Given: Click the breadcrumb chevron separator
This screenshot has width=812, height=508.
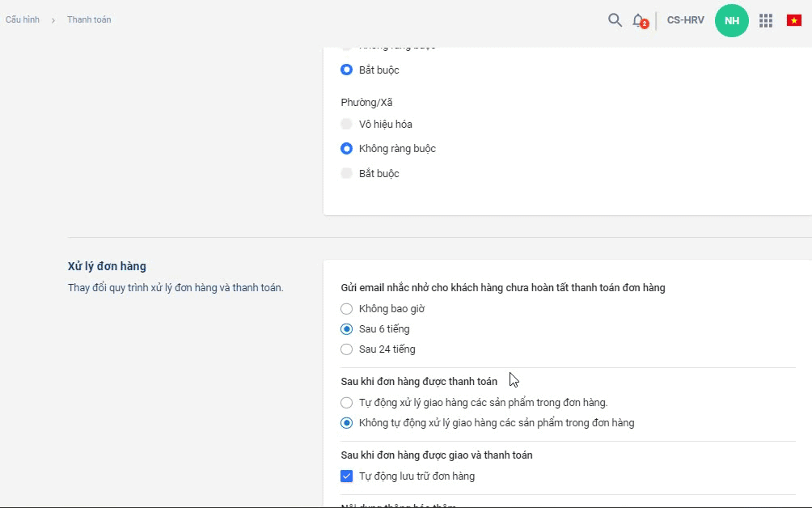Looking at the screenshot, I should tap(53, 20).
